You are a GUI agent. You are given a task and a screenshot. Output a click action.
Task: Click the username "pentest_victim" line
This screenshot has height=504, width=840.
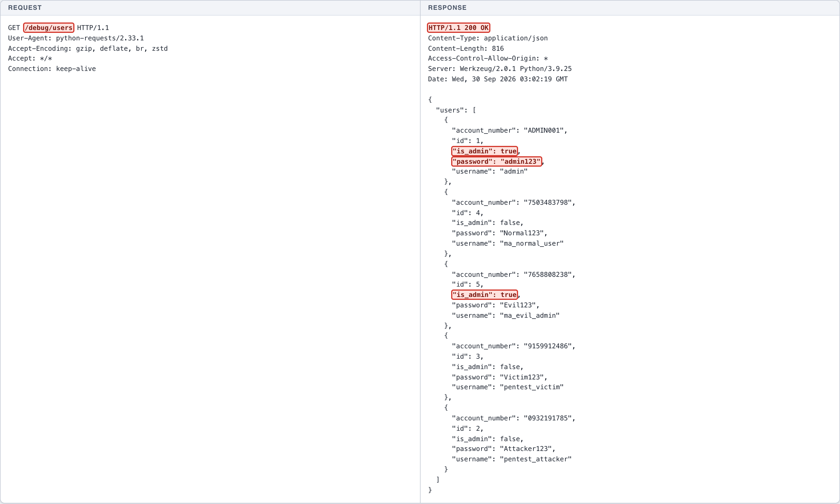[x=507, y=387]
